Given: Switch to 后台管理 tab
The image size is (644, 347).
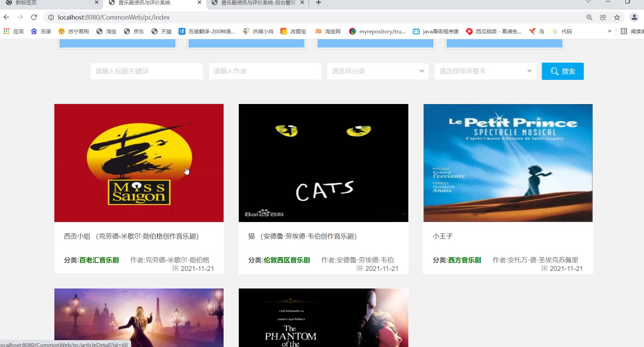Looking at the screenshot, I should point(258,3).
